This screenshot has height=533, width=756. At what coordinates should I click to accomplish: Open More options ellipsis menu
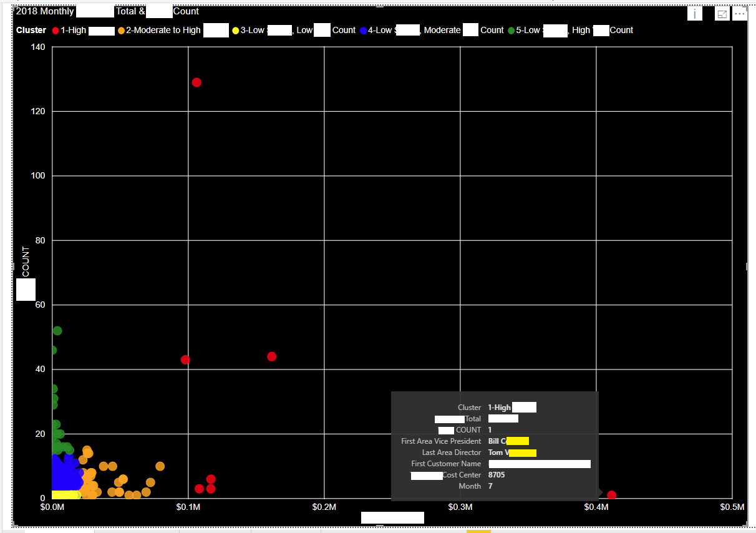tap(740, 14)
